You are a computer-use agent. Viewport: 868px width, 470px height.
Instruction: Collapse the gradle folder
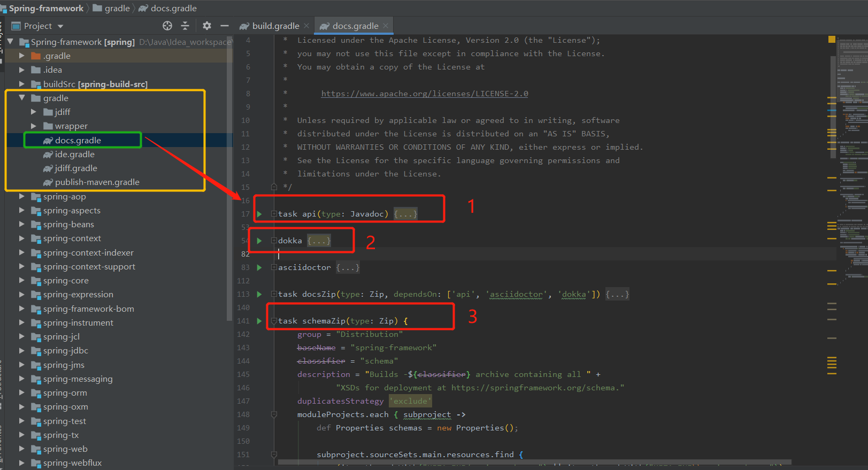[x=22, y=98]
